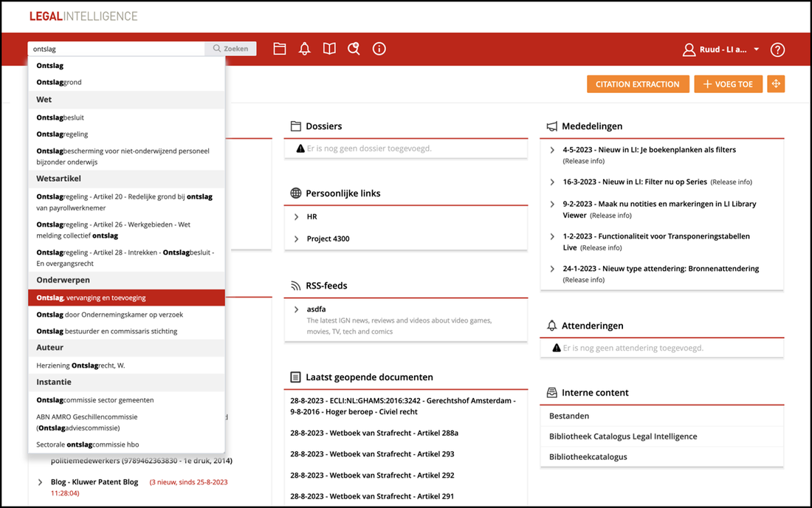
Task: Expand the asdfa RSS feed
Action: (x=297, y=309)
